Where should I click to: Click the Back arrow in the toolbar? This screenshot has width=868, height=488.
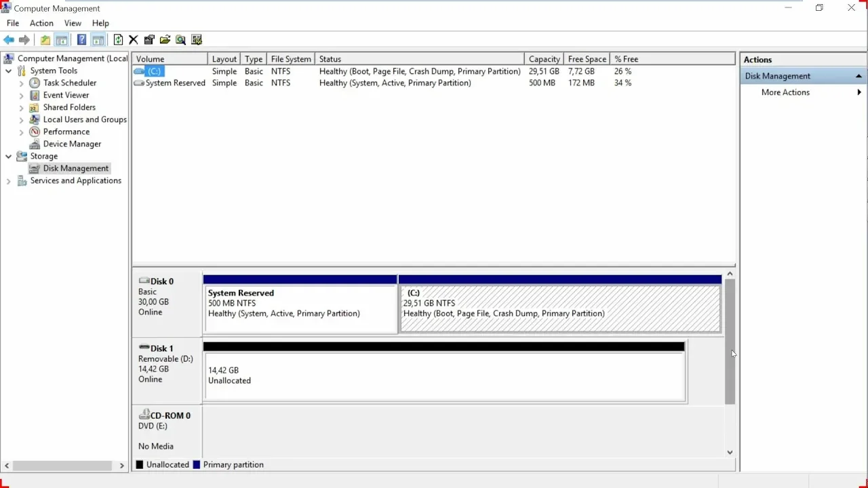click(9, 40)
